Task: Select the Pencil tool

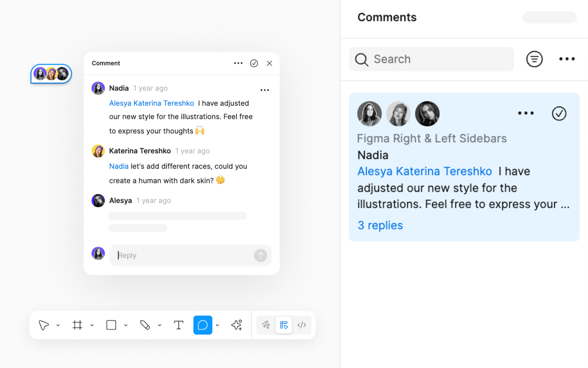Action: click(x=146, y=325)
